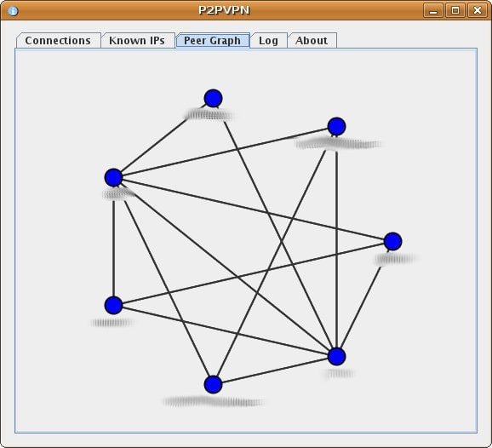Viewport: 492px width, 448px height.
Task: Click the far-right blue peer node
Action: (393, 241)
